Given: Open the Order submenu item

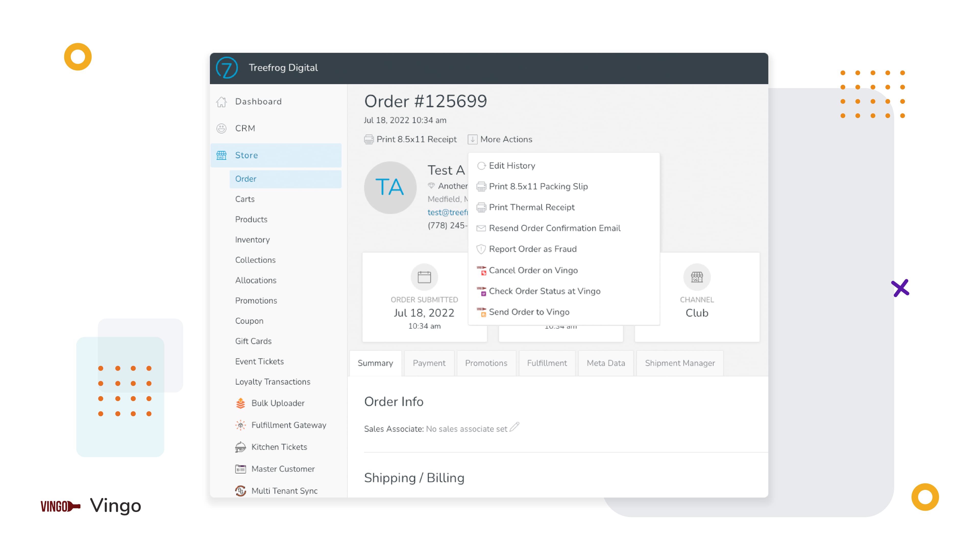Looking at the screenshot, I should click(x=285, y=179).
